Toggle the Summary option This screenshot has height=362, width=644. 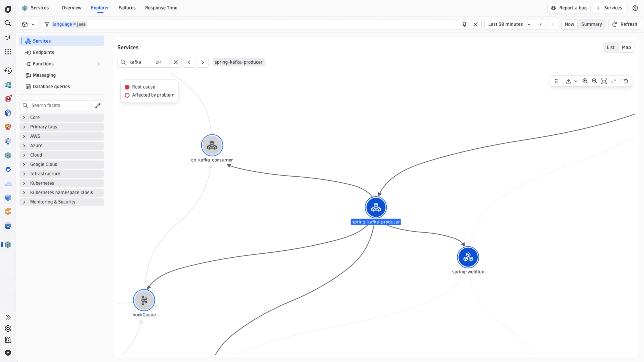point(592,24)
